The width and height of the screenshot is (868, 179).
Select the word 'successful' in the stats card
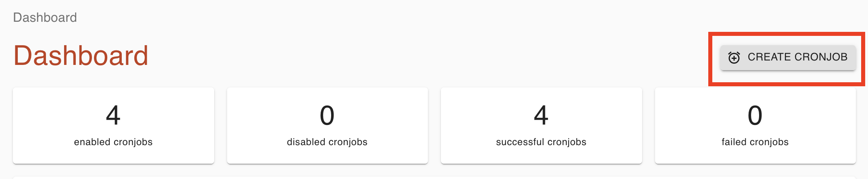click(520, 142)
